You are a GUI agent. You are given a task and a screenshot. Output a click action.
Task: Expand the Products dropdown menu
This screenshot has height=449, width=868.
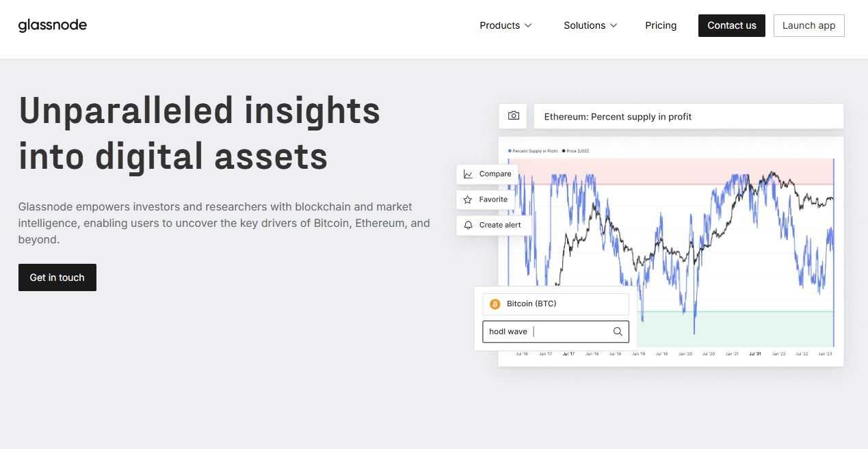505,25
